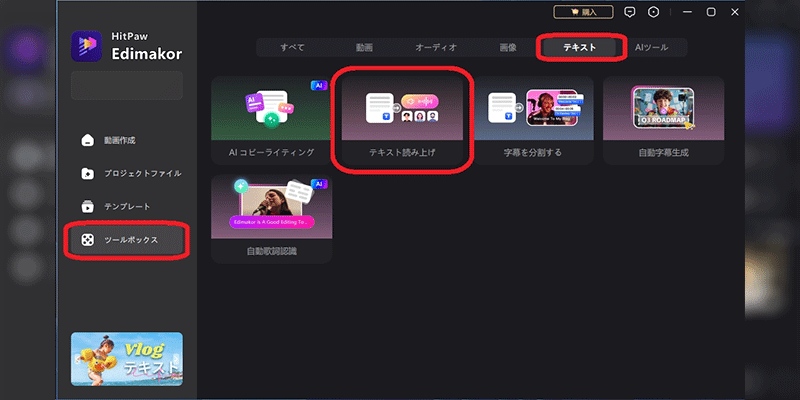This screenshot has width=800, height=400.
Task: Click the テキスト読み上げ label text
Action: [x=402, y=153]
